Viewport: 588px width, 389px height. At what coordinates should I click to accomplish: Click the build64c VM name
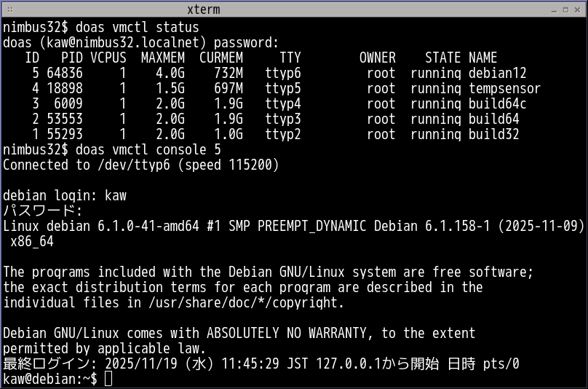coord(497,104)
